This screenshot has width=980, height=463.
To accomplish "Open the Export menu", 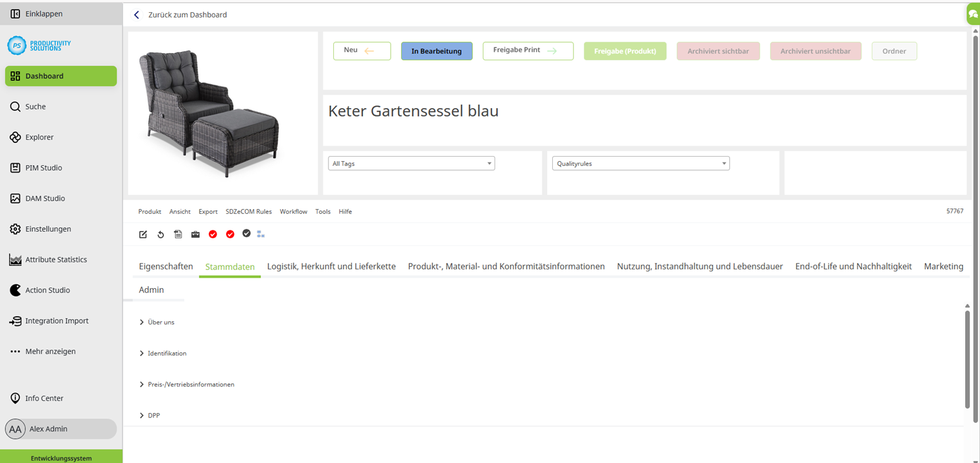I will click(x=208, y=211).
